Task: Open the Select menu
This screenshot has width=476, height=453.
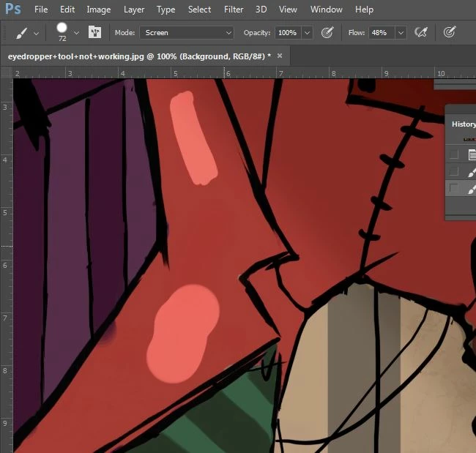Action: tap(199, 10)
